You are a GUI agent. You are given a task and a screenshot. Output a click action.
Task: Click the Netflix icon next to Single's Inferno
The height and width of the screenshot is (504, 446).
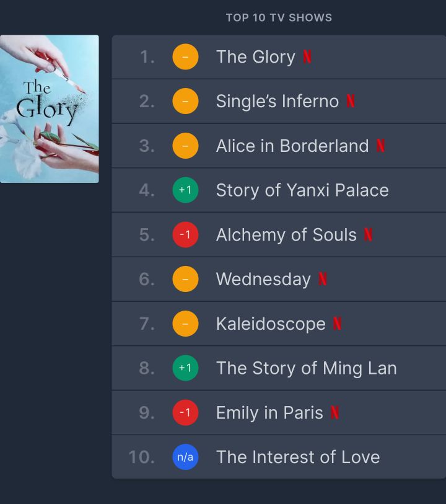pyautogui.click(x=351, y=101)
